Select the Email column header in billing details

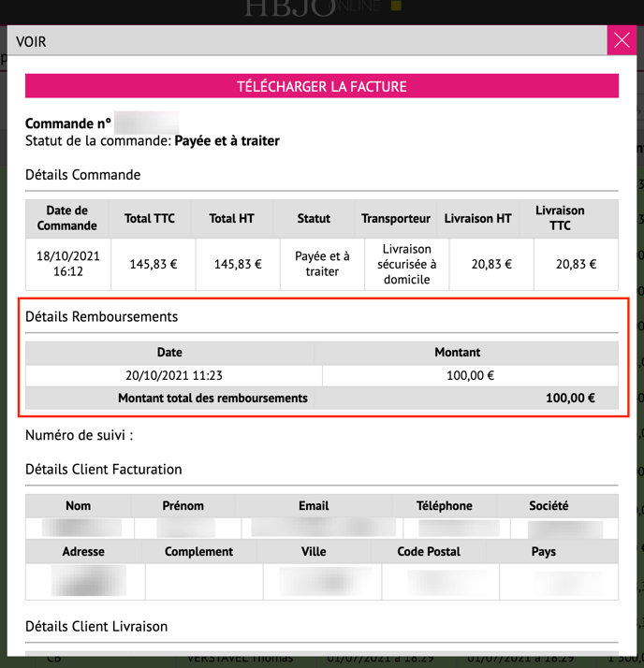point(314,505)
